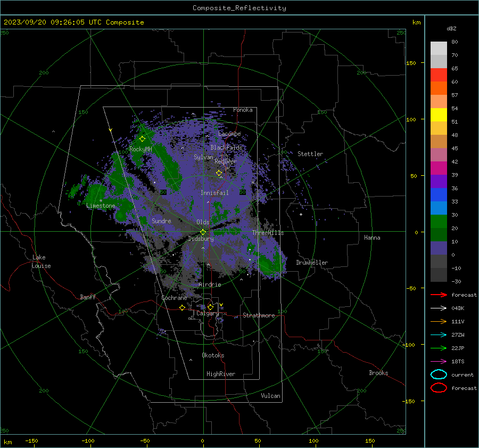Click the Blackfalds city label
Screen dimensions: 479x448
click(x=226, y=148)
